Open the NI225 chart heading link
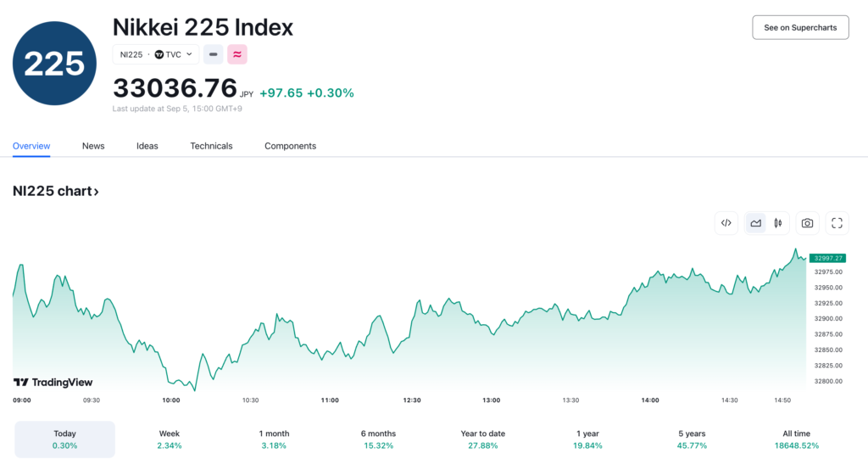 point(56,191)
